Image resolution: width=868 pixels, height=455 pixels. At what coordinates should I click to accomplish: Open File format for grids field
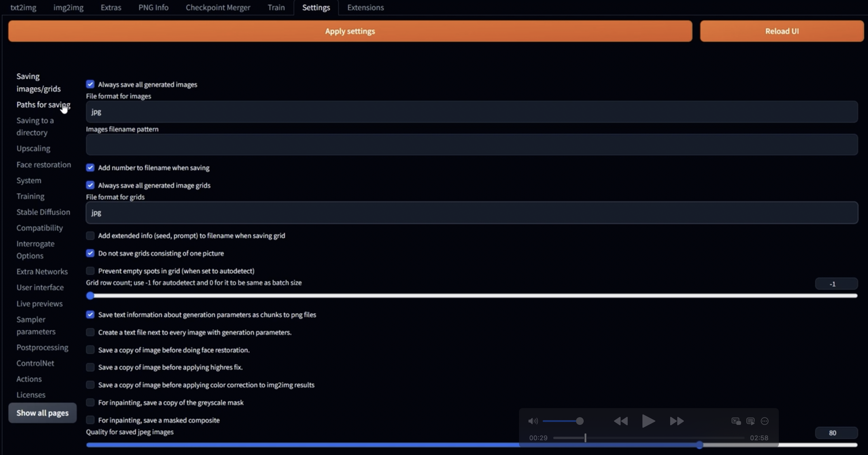472,212
